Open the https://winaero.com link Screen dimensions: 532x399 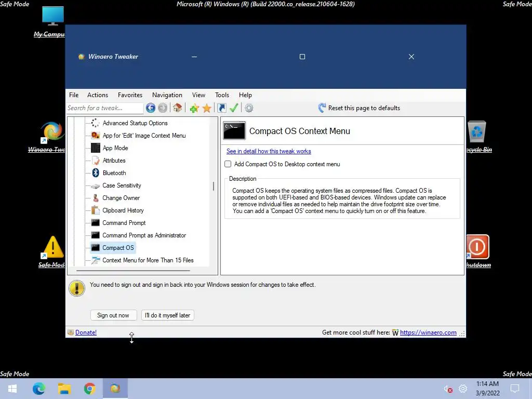point(428,332)
